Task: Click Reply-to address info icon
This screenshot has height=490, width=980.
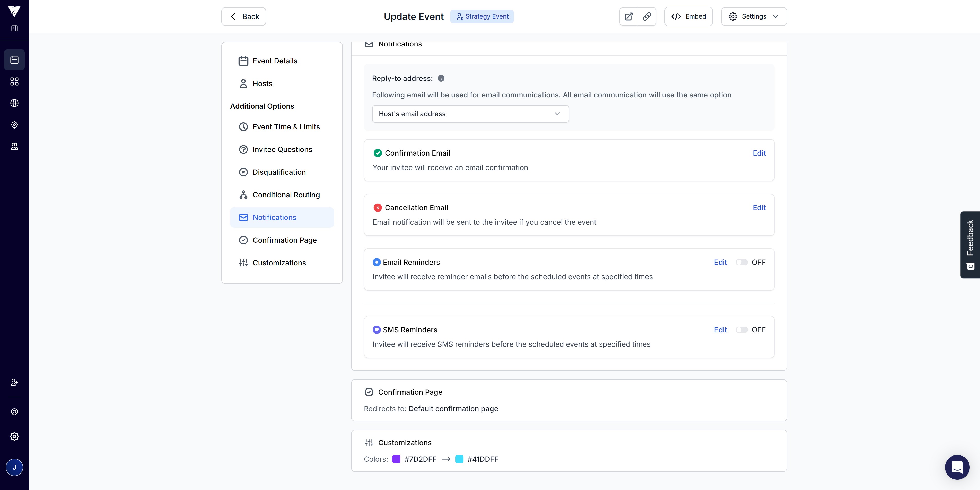Action: [441, 78]
